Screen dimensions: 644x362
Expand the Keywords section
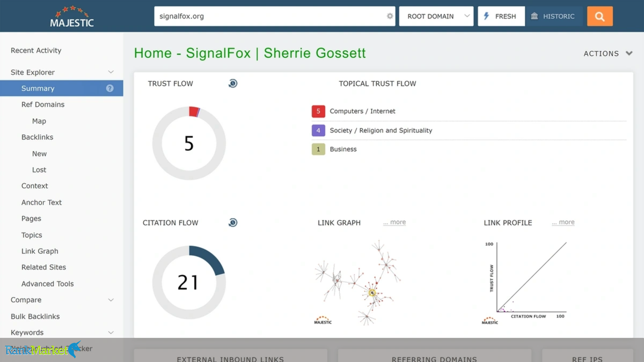111,333
